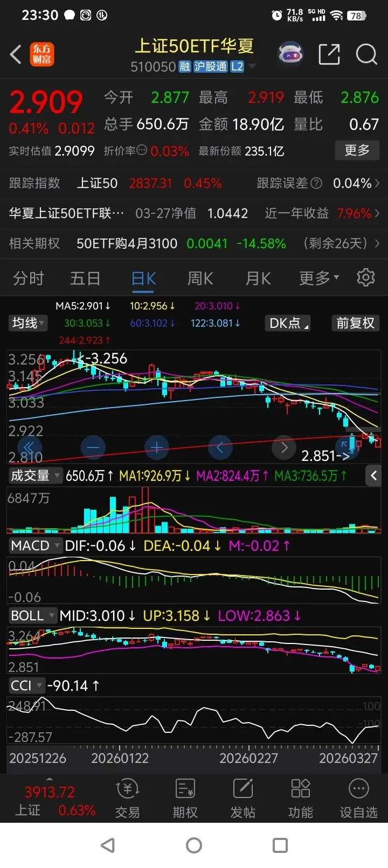The height and width of the screenshot is (868, 388).
Task: Tap the share icon in the header
Action: pos(329,54)
